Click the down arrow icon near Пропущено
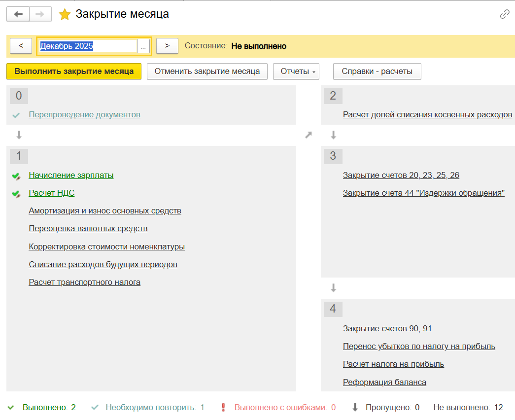The height and width of the screenshot is (420, 515). (355, 407)
